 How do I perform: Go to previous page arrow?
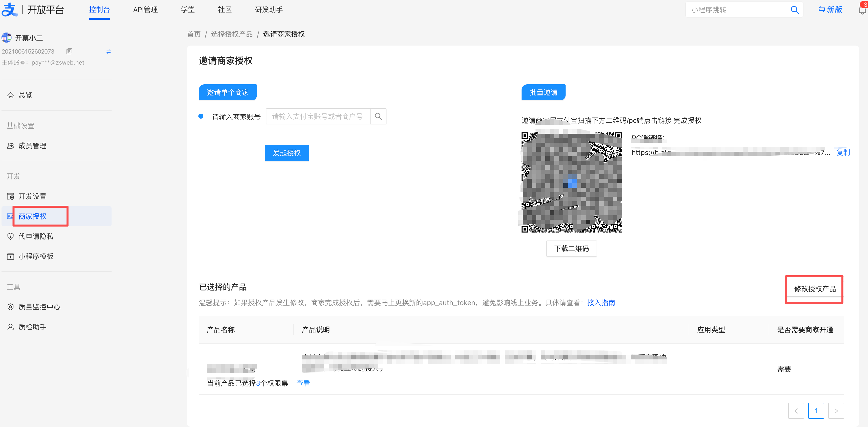pyautogui.click(x=796, y=410)
